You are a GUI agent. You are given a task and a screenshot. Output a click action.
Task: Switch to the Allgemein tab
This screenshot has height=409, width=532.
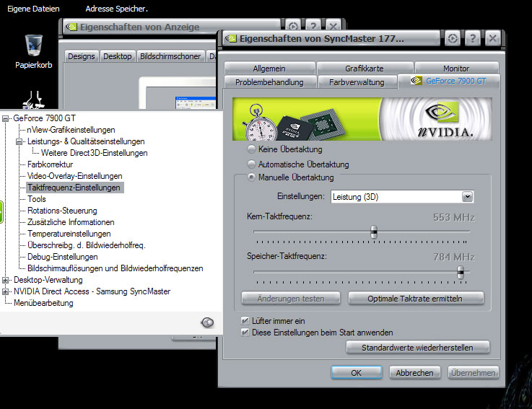(x=269, y=69)
